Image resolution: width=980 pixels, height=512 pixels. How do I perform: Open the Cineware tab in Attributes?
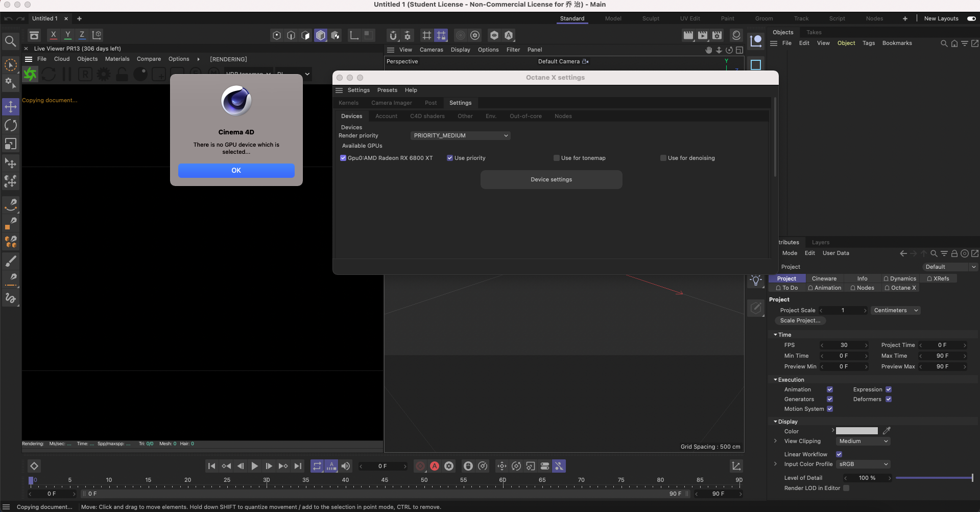tap(824, 278)
